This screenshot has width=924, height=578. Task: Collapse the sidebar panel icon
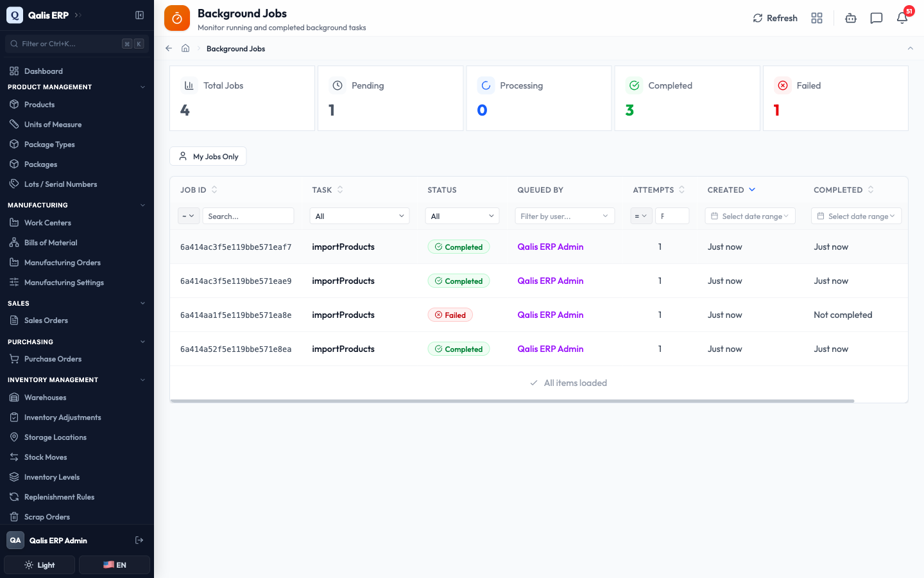point(139,15)
